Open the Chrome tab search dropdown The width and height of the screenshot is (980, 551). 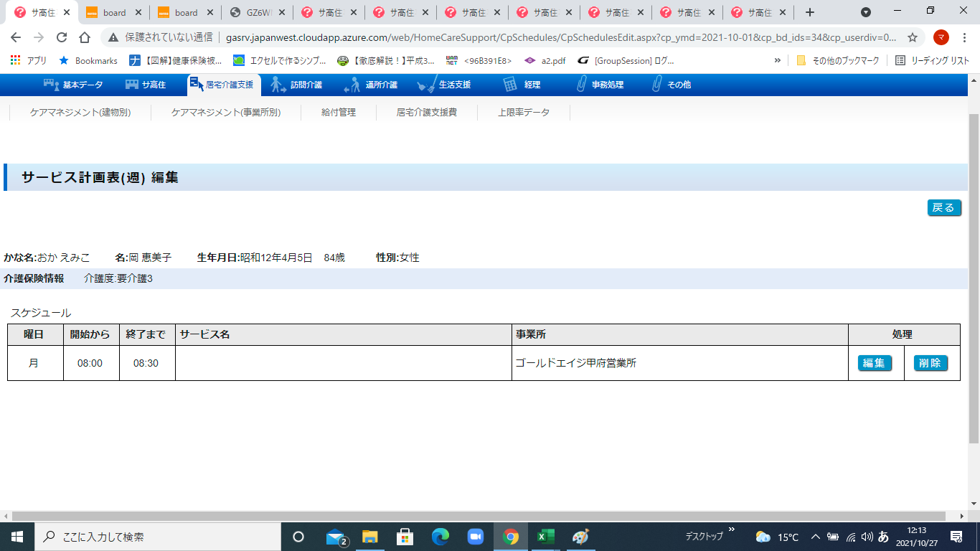click(x=866, y=12)
